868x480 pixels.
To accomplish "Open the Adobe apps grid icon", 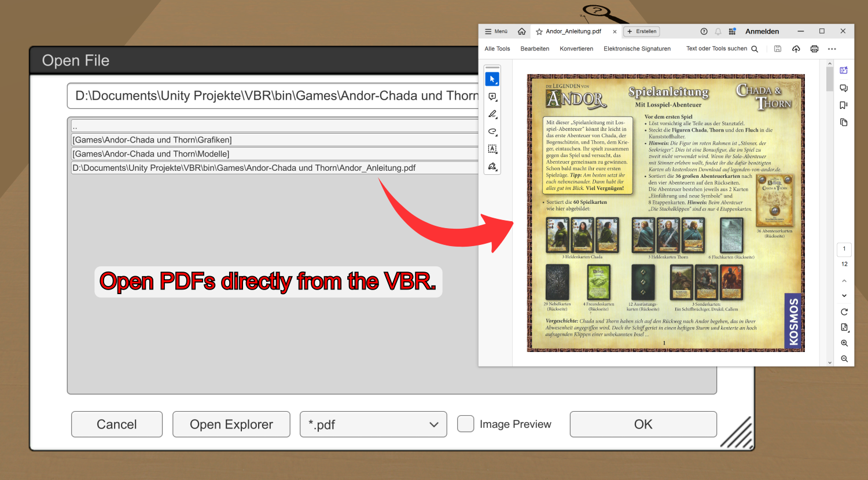I will [x=732, y=31].
